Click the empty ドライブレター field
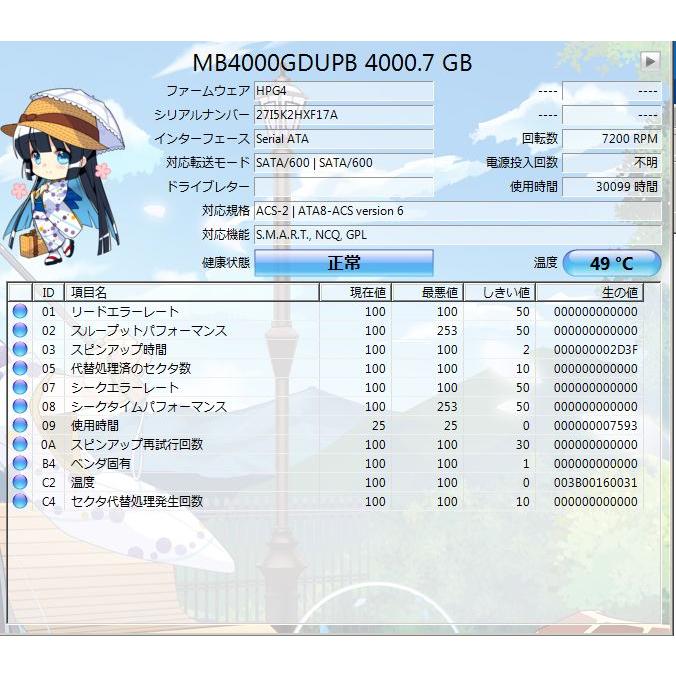The image size is (676, 676). click(x=344, y=187)
